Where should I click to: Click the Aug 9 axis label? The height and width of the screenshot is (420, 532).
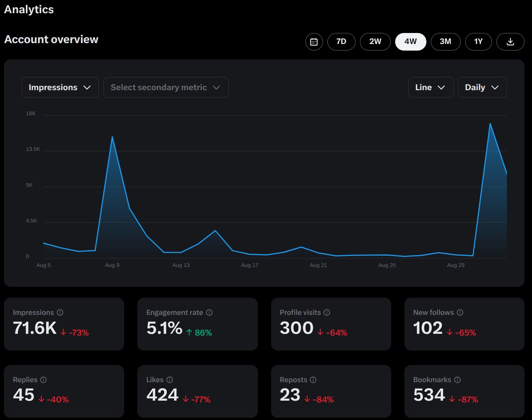click(x=112, y=265)
